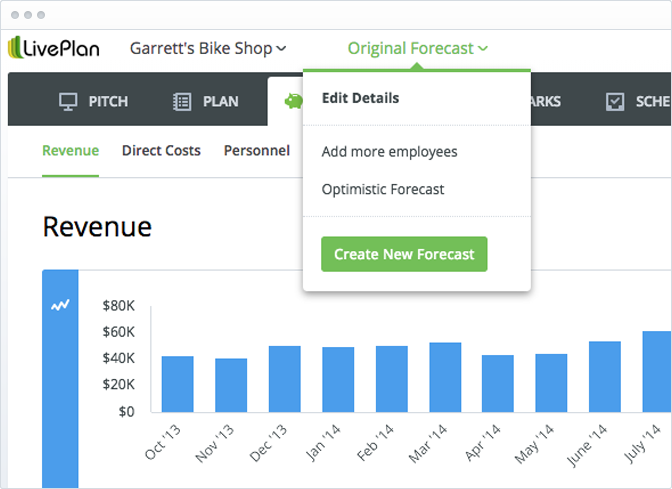Switch to the Direct Costs tab
This screenshot has width=672, height=489.
161,150
